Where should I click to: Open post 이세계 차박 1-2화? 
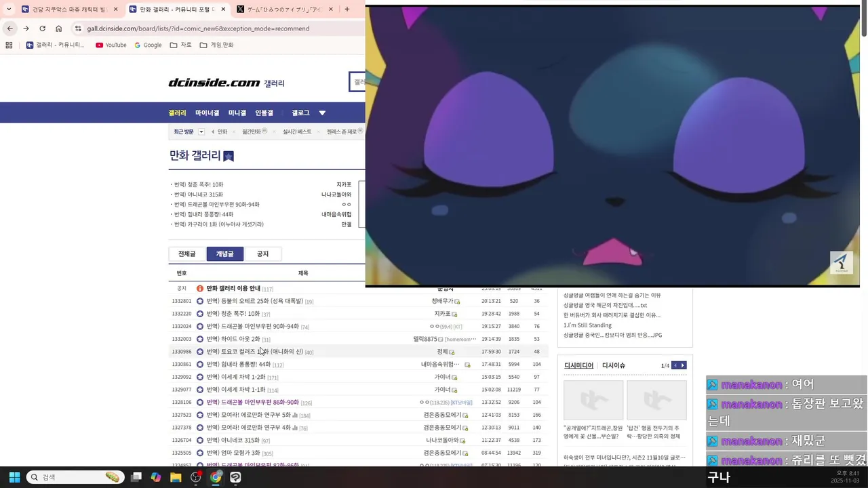tap(236, 377)
